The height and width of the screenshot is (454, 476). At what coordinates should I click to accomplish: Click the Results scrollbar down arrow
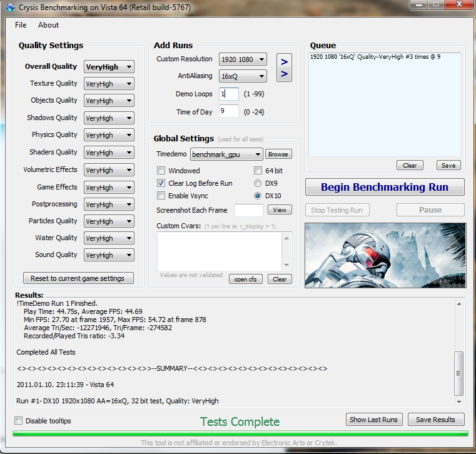[459, 402]
